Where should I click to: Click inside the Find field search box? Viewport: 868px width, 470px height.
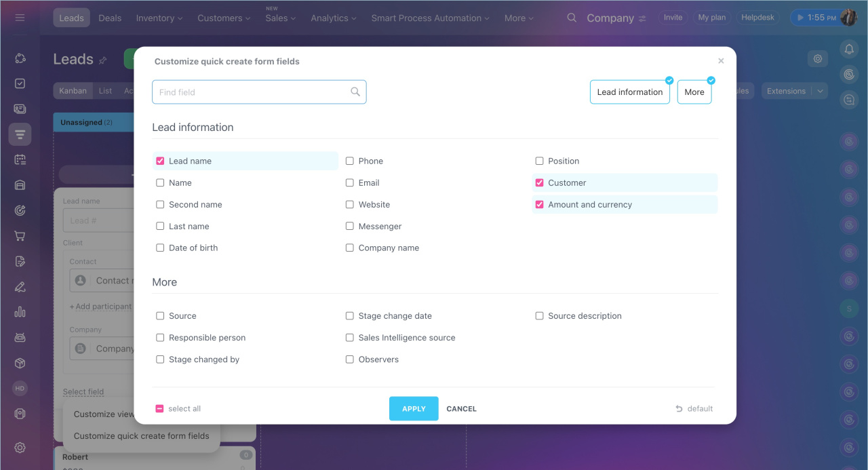tap(251, 92)
